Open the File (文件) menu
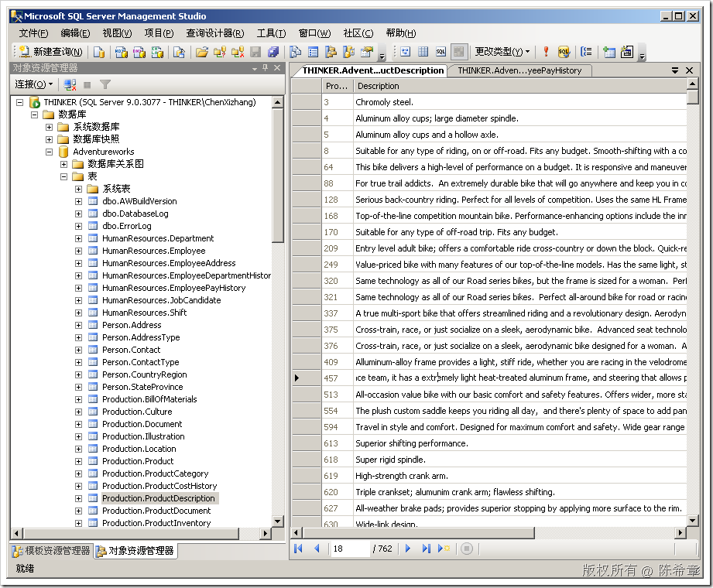The width and height of the screenshot is (713, 588). [33, 33]
